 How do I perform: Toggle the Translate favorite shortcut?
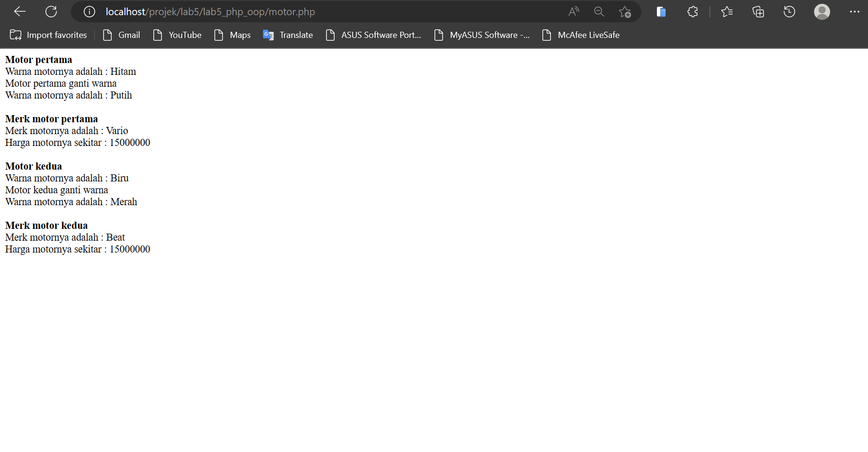tap(287, 35)
